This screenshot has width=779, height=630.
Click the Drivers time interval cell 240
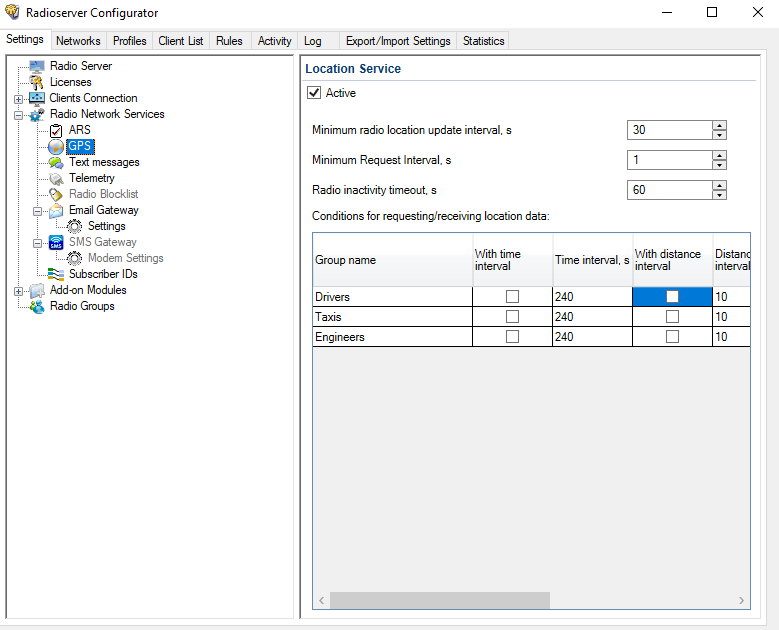point(592,297)
